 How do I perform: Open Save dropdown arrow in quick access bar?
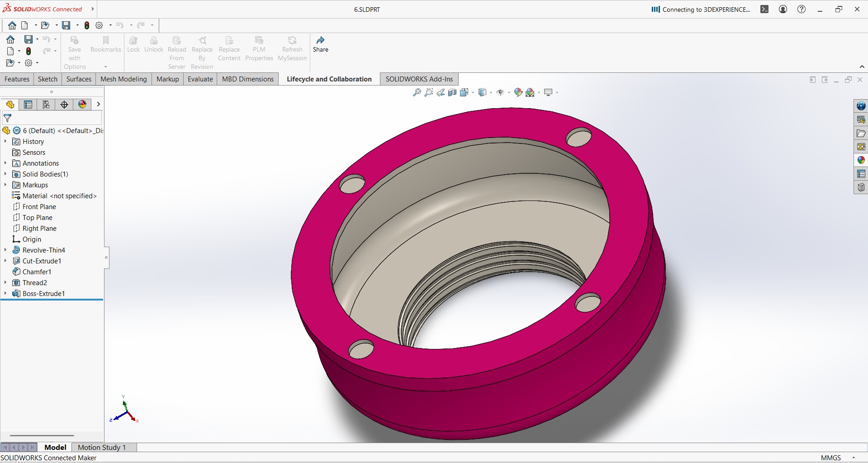[x=77, y=25]
